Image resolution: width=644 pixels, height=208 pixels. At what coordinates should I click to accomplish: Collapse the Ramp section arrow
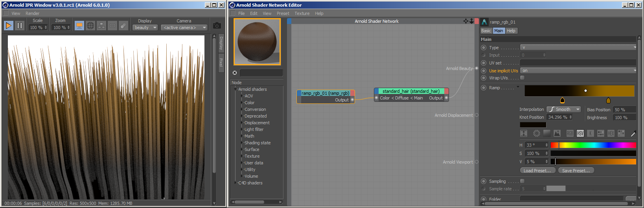[x=518, y=87]
